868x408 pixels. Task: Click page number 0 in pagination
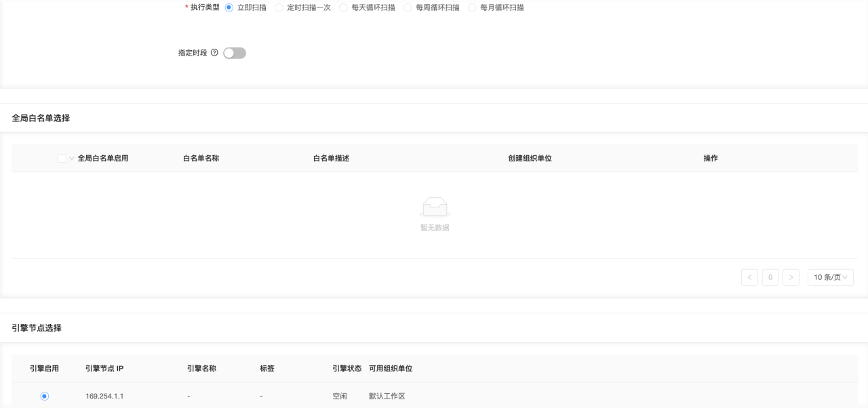(770, 277)
